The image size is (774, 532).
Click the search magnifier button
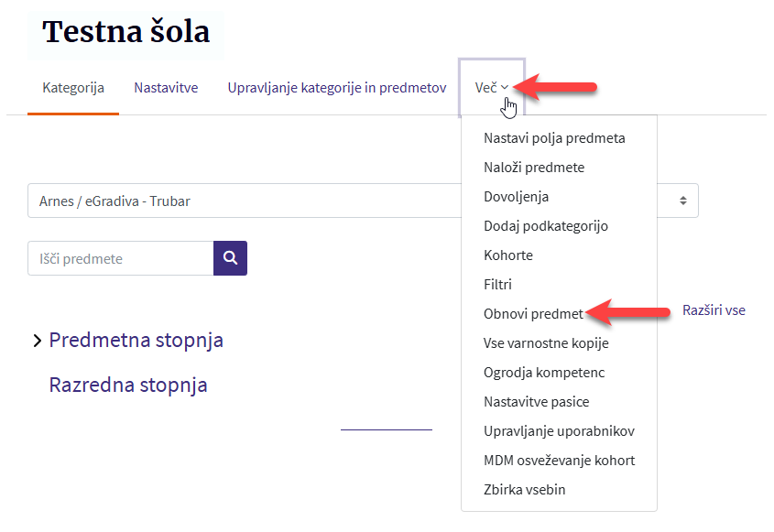(x=230, y=258)
